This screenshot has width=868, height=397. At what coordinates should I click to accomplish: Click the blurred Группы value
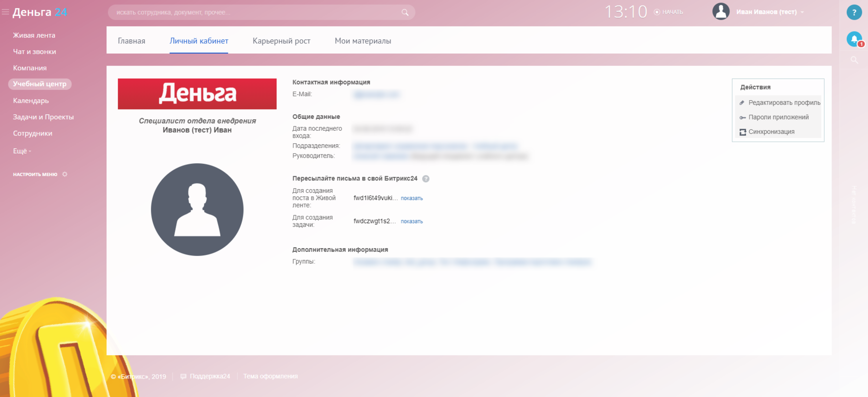(472, 262)
